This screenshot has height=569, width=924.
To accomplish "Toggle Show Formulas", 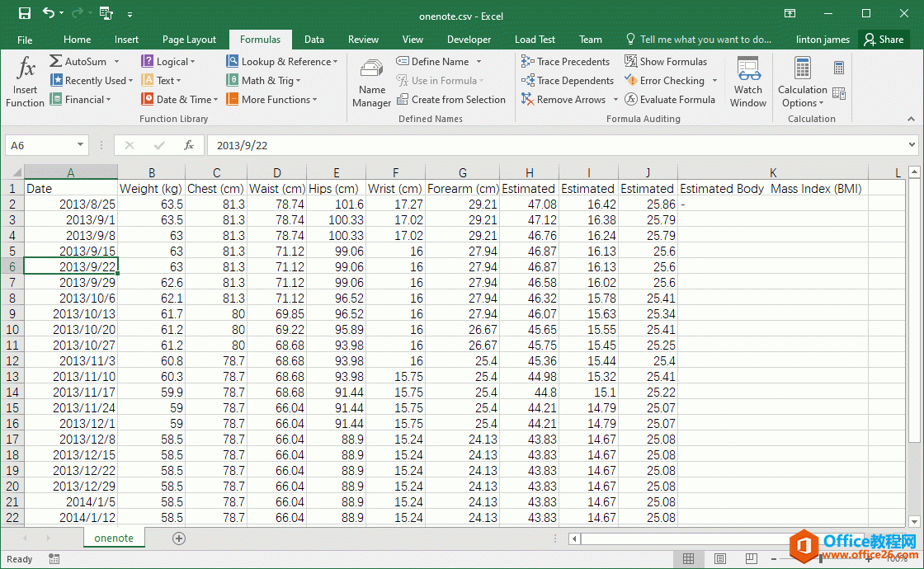I will click(x=665, y=62).
